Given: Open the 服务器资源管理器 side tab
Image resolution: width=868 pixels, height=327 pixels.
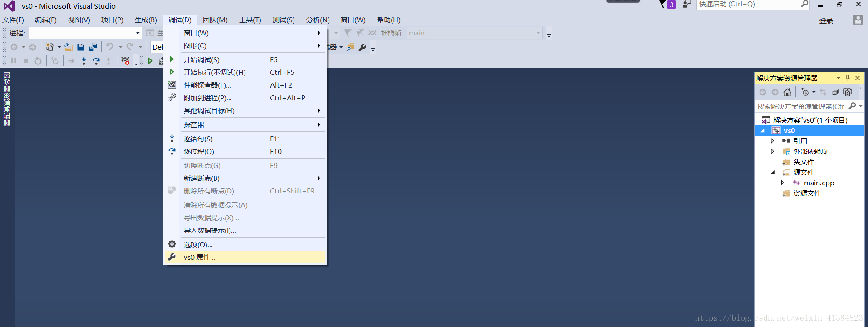Looking at the screenshot, I should coord(6,99).
